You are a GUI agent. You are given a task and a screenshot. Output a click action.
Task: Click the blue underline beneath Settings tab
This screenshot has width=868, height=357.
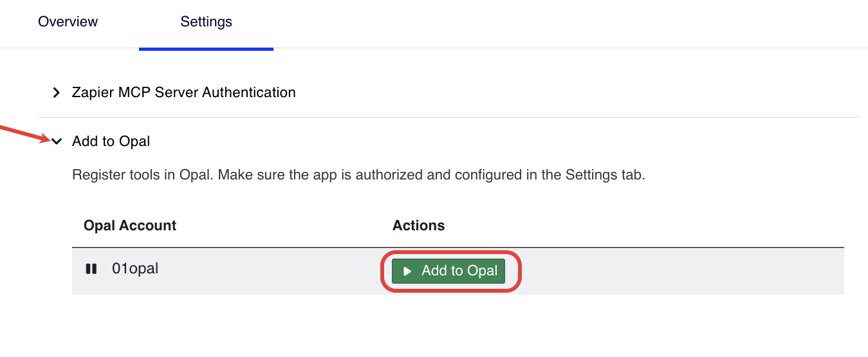(206, 49)
